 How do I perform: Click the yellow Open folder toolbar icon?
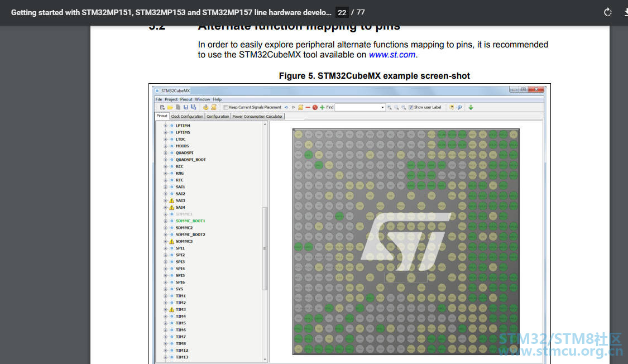click(x=170, y=107)
